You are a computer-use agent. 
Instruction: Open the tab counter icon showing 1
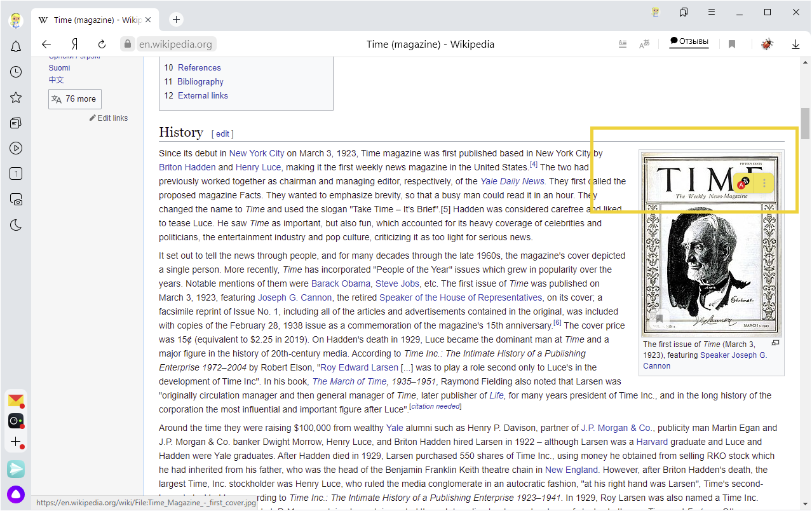point(16,174)
